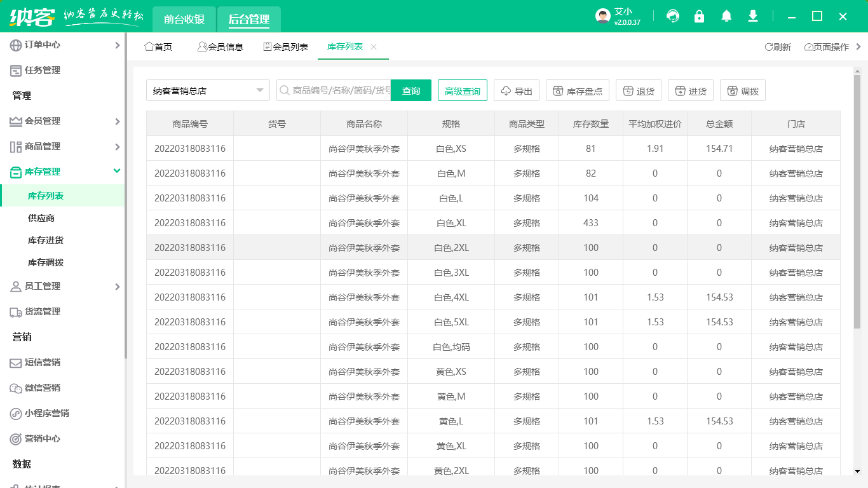Click the green 查询 search button
The height and width of the screenshot is (488, 868).
411,91
